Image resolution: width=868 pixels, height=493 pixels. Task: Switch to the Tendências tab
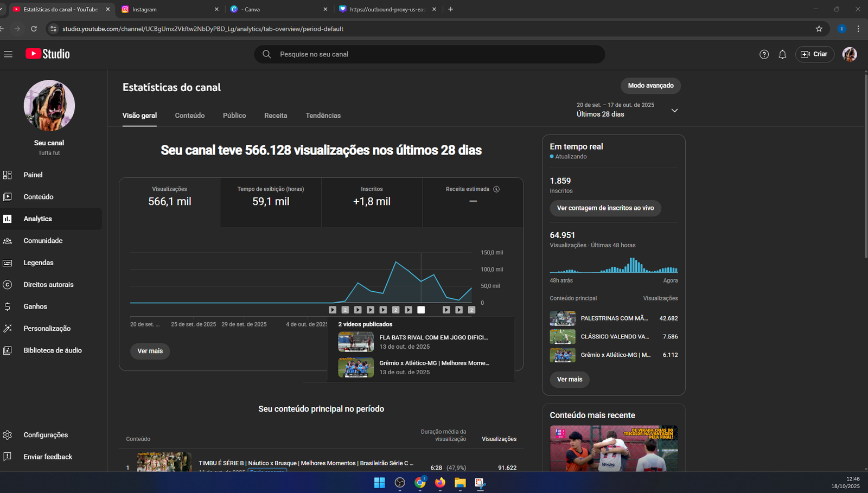click(x=323, y=116)
